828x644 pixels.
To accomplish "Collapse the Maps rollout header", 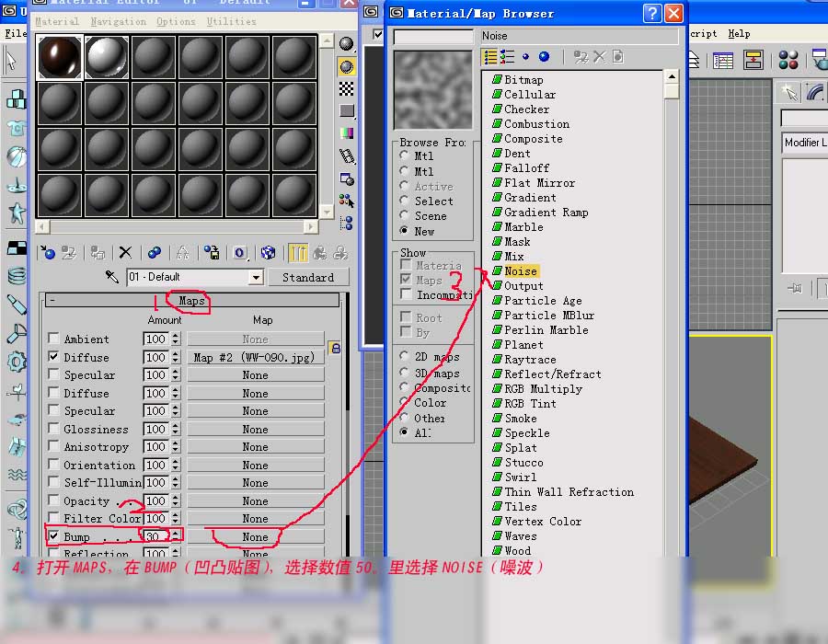I will 192,300.
